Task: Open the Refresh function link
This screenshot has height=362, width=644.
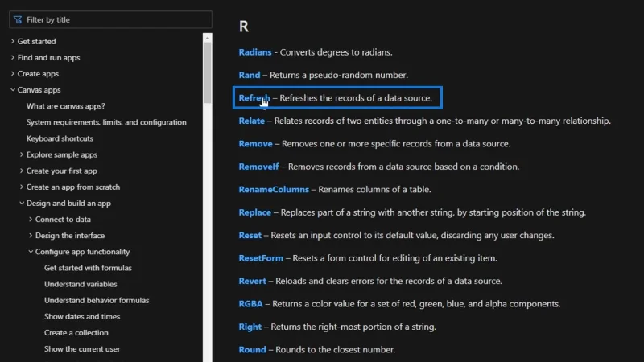Action: point(254,98)
